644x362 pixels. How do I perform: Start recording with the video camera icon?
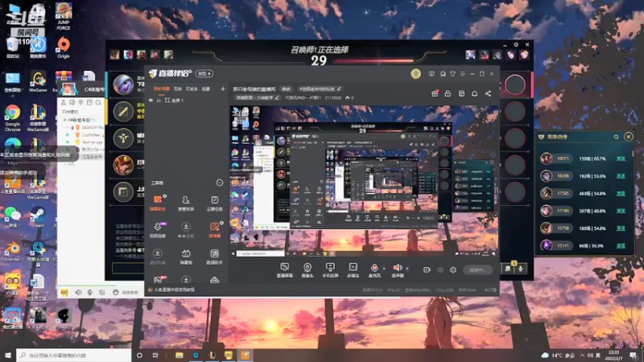click(427, 269)
